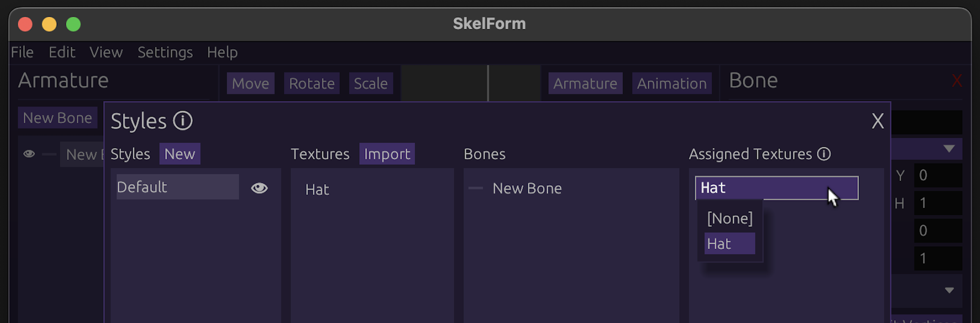Switch to the Animation tab

tap(672, 83)
